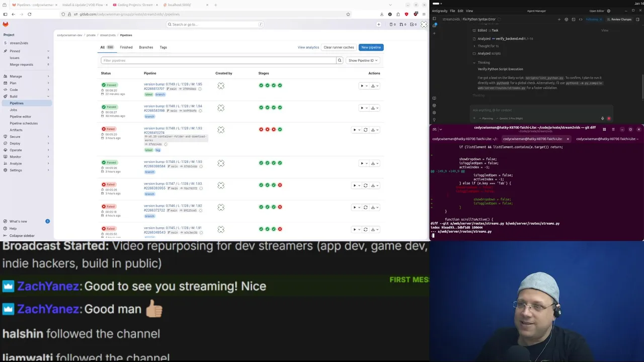Click the last failed stage icon of pipeline #2266383955
Image resolution: width=644 pixels, height=362 pixels.
[x=280, y=185]
